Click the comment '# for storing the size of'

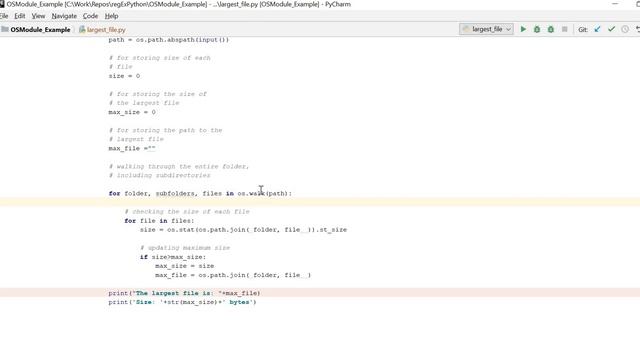click(x=158, y=94)
